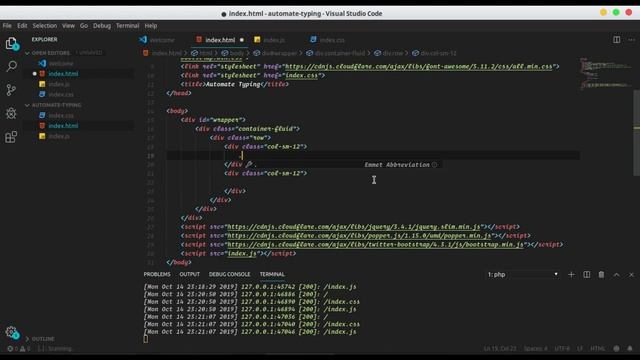Change HTML language mode in status bar
The width and height of the screenshot is (640, 360).
click(598, 349)
